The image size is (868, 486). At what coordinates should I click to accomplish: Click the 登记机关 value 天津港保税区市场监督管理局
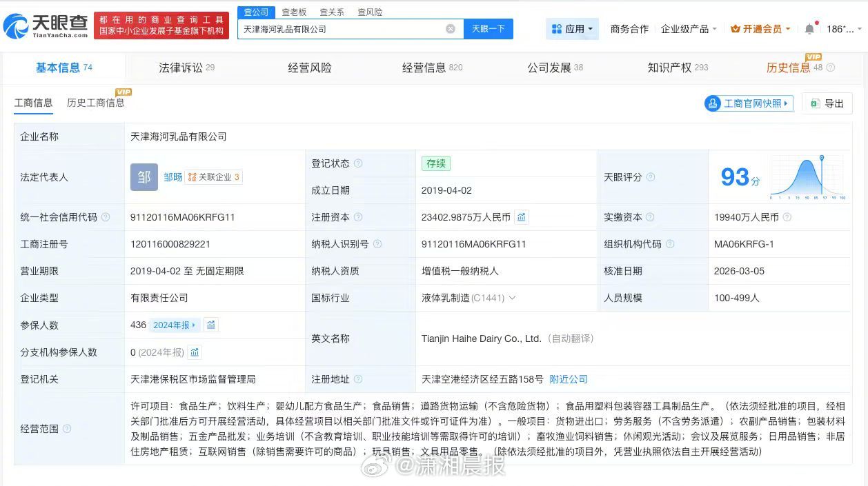click(x=193, y=379)
